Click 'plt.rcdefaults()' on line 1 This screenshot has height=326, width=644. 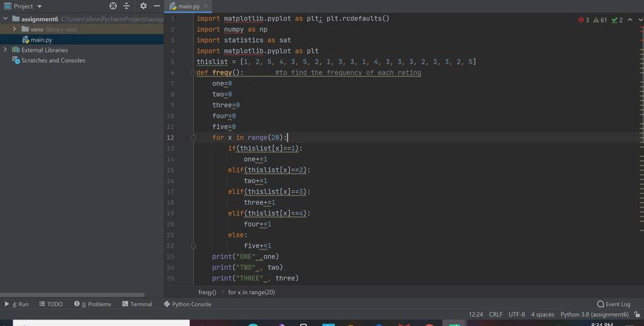pyautogui.click(x=358, y=18)
